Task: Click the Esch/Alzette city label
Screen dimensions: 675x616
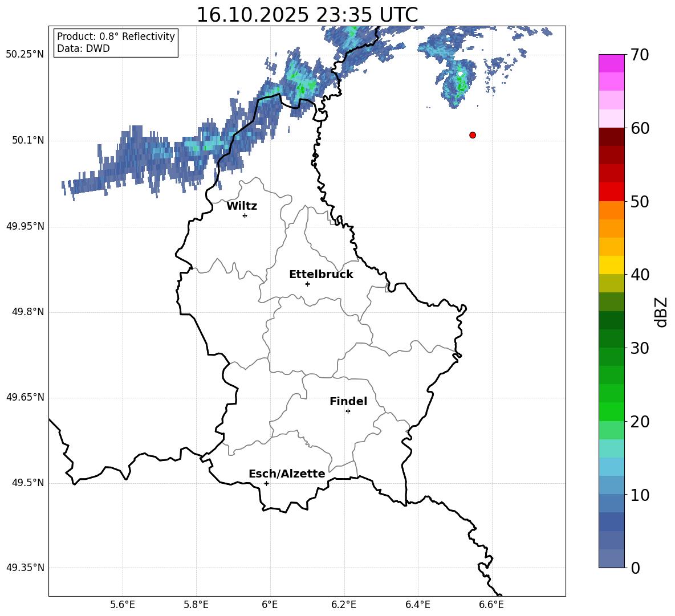Action: (x=287, y=474)
